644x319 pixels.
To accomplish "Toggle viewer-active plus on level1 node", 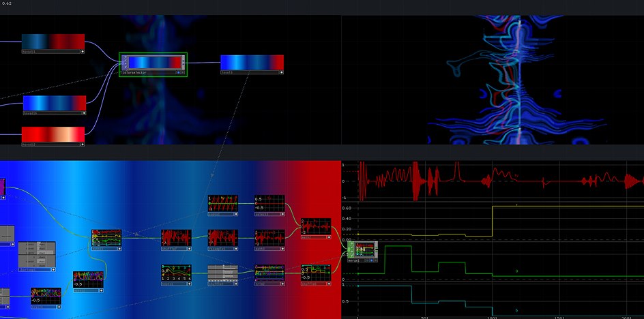I will tap(281, 72).
